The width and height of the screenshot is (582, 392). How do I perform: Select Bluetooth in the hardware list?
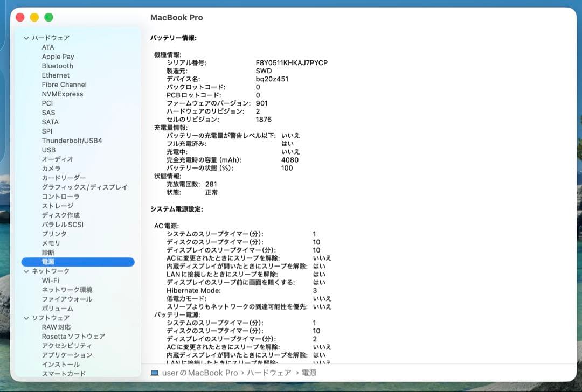57,66
